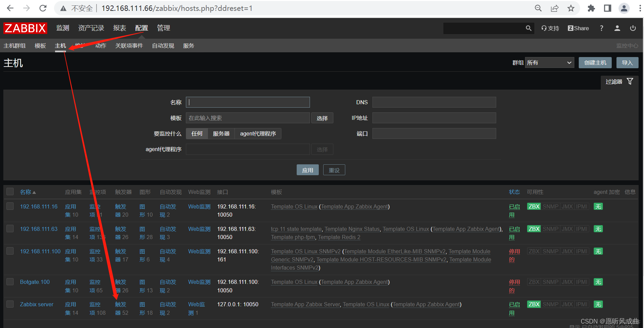The width and height of the screenshot is (644, 328).
Task: Click the browser address bar URL
Action: (x=177, y=8)
